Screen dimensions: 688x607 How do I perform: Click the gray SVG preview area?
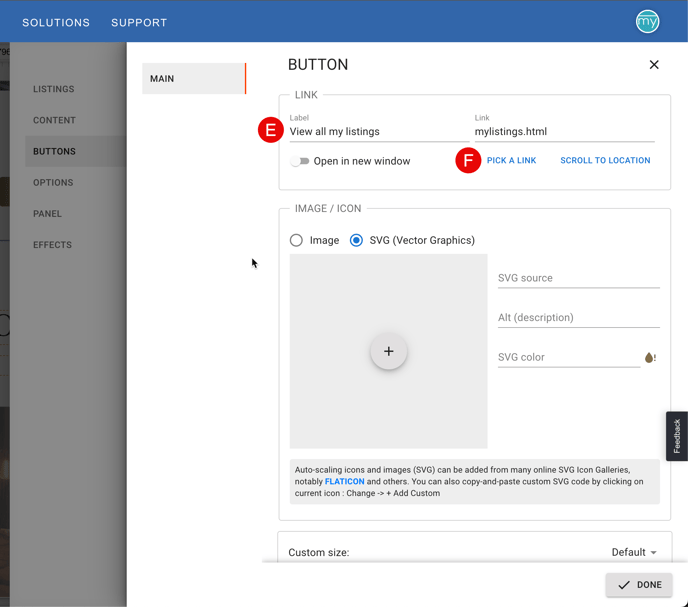388,351
